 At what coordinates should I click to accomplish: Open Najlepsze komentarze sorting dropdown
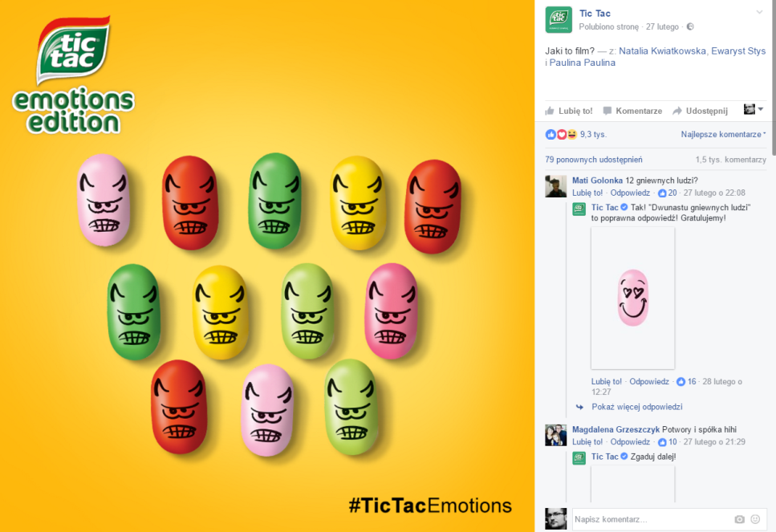point(723,134)
